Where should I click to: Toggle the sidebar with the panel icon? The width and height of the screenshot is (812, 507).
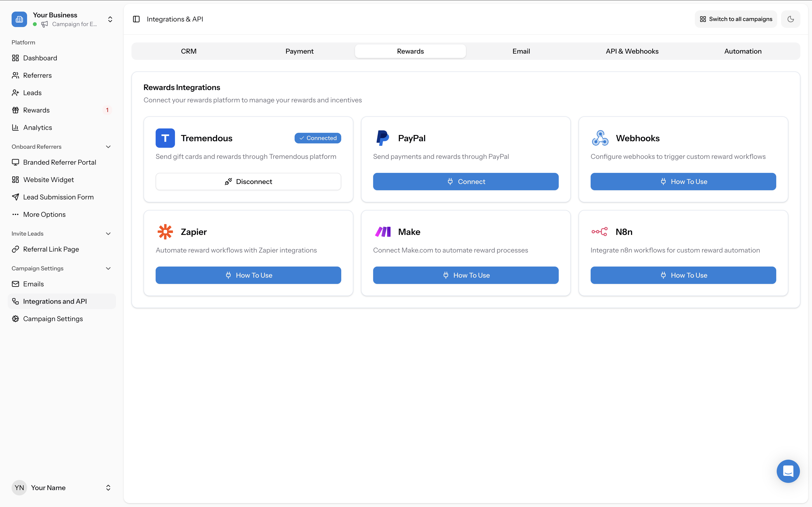point(136,19)
